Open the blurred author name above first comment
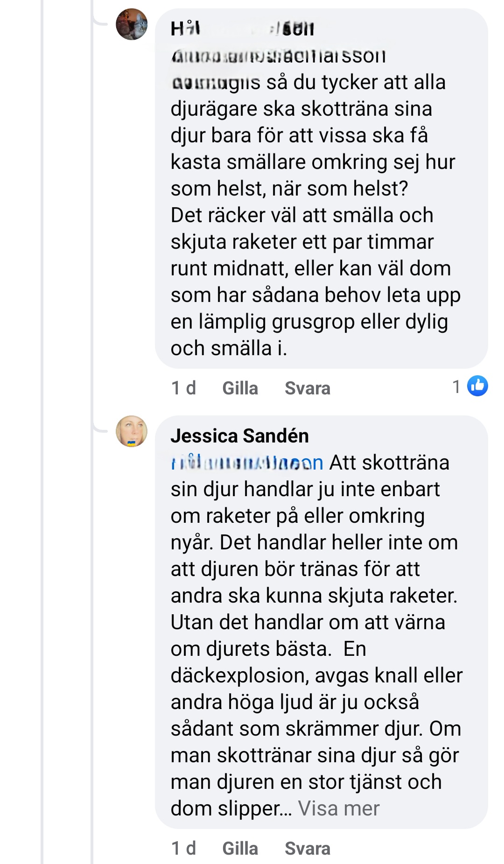Screen dimensions: 504x864 click(242, 29)
